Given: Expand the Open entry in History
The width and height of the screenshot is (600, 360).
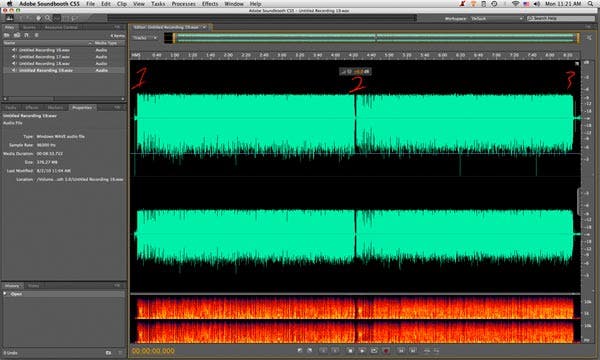Looking at the screenshot, I should pyautogui.click(x=5, y=294).
